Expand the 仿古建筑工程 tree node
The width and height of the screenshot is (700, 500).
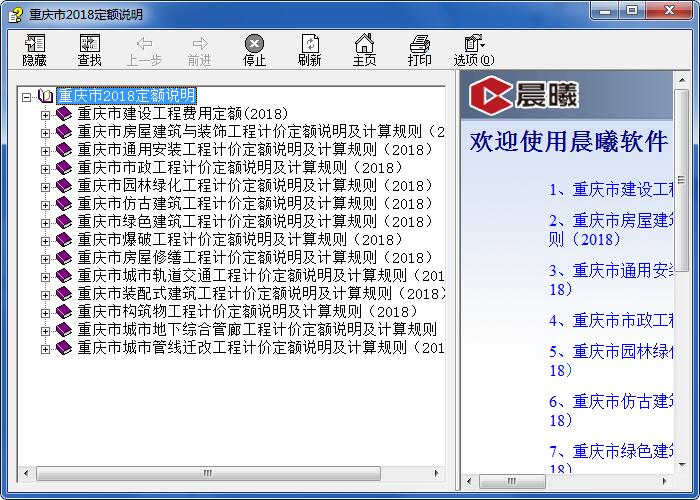coord(45,205)
